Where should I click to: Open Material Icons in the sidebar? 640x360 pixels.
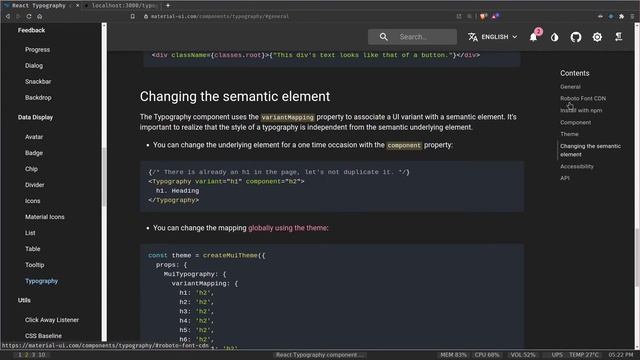[45, 217]
